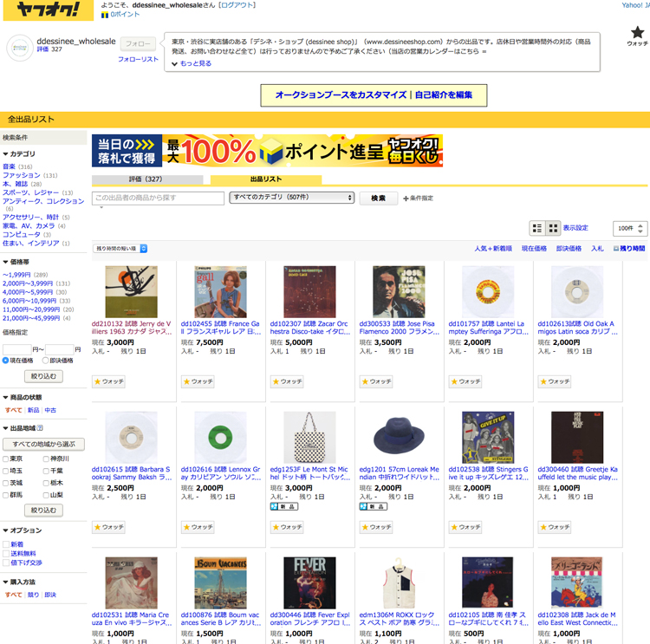650x644 pixels.
Task: Collapse the オプション filter section
Action: pyautogui.click(x=23, y=530)
